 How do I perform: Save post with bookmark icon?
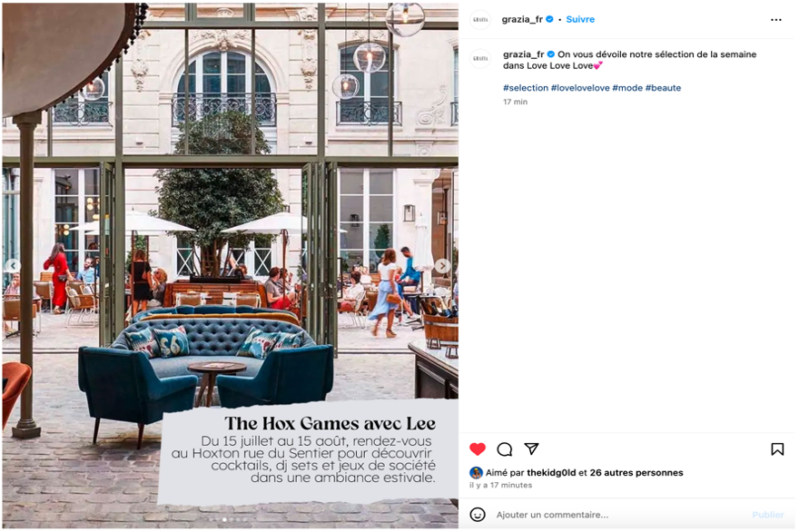777,449
